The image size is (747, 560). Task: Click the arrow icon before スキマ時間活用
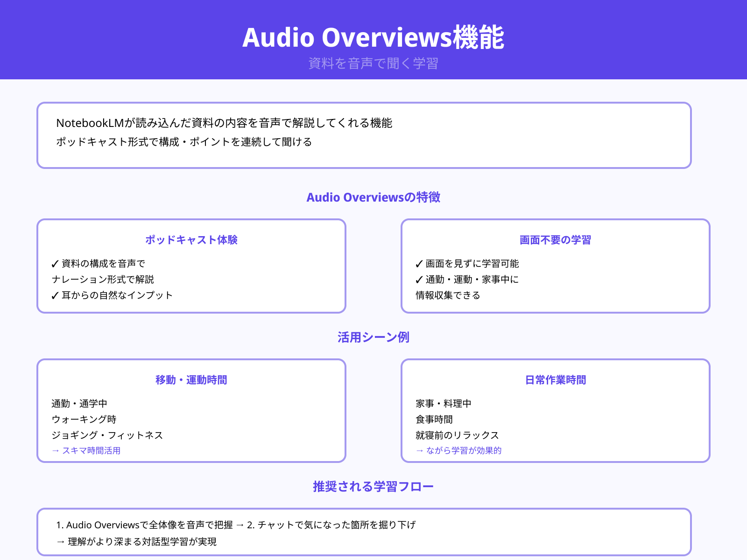(x=55, y=450)
